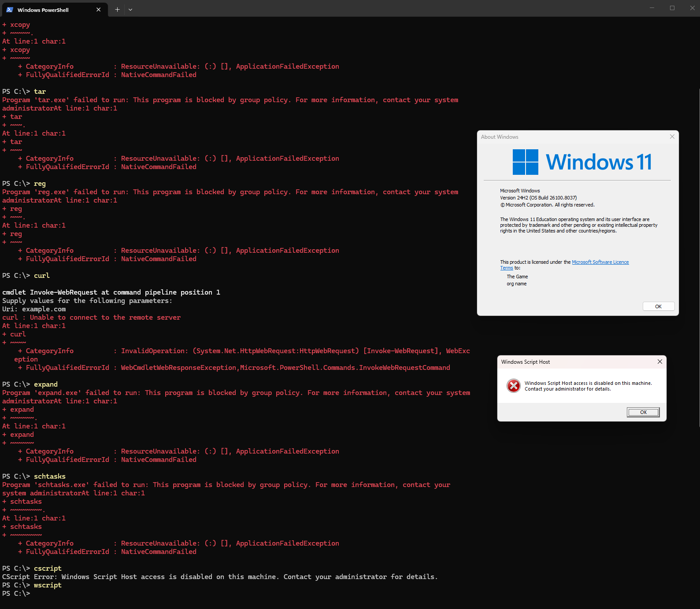Image resolution: width=700 pixels, height=609 pixels.
Task: Click the "Version 24H2 (OS Build 26100.8037)" text
Action: click(538, 198)
